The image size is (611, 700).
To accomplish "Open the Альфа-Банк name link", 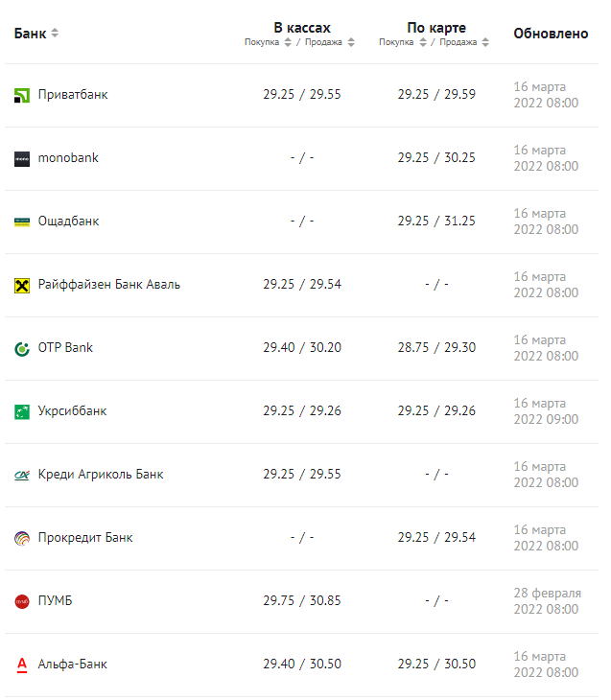I will pos(72,665).
